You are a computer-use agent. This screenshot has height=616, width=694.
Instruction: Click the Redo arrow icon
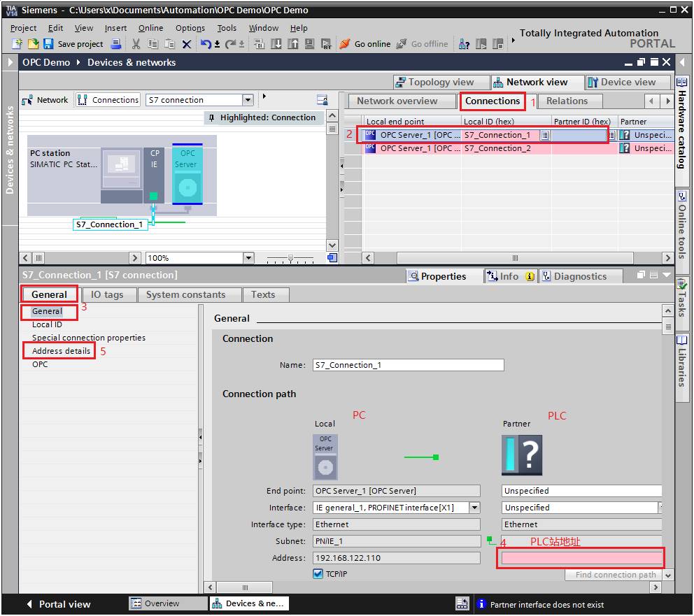(231, 44)
